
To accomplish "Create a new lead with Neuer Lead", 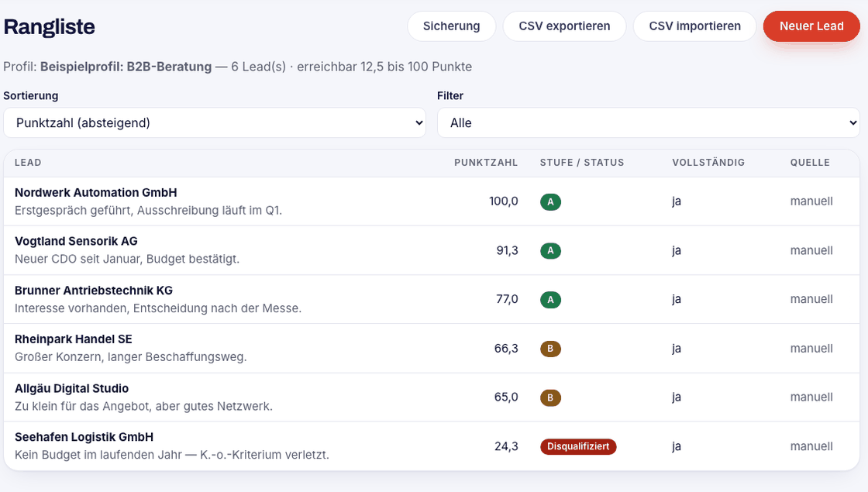I will (x=811, y=26).
